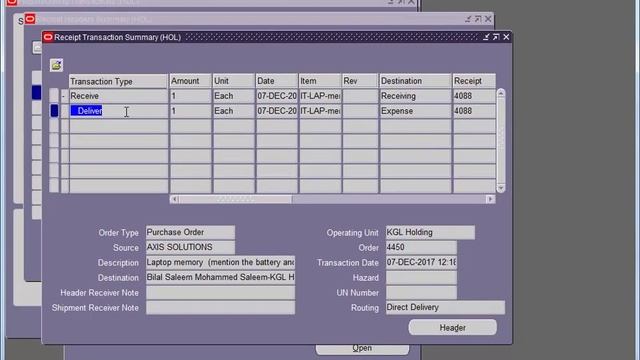The width and height of the screenshot is (640, 360).
Task: Click the Routing field showing Direct Delivery
Action: [445, 307]
